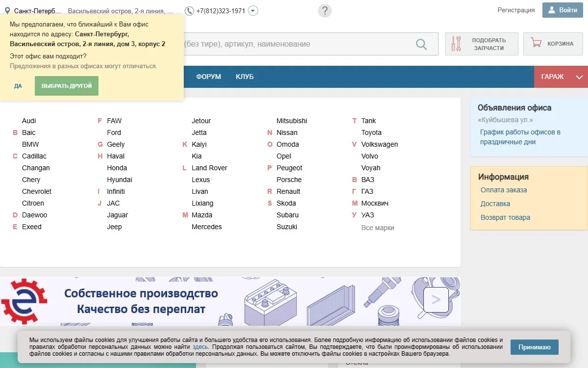Select the Москвич brand

[x=375, y=203]
